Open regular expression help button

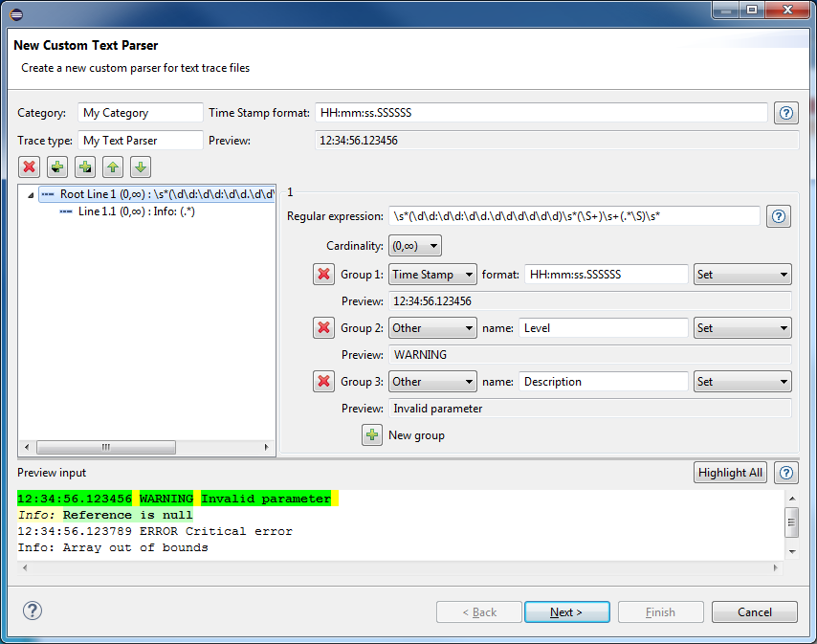click(x=779, y=216)
